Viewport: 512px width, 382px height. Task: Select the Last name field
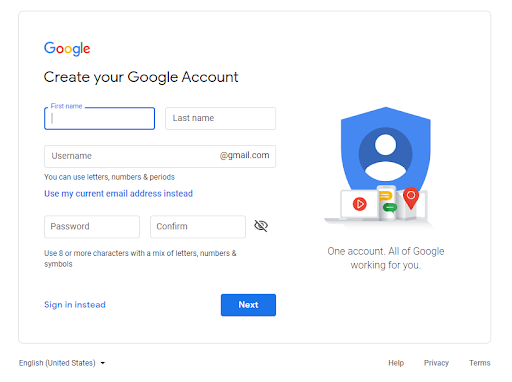(x=220, y=118)
